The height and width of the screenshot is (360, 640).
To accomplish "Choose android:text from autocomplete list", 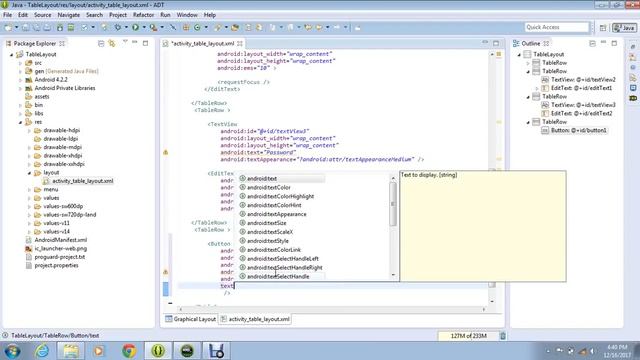I will pos(262,179).
